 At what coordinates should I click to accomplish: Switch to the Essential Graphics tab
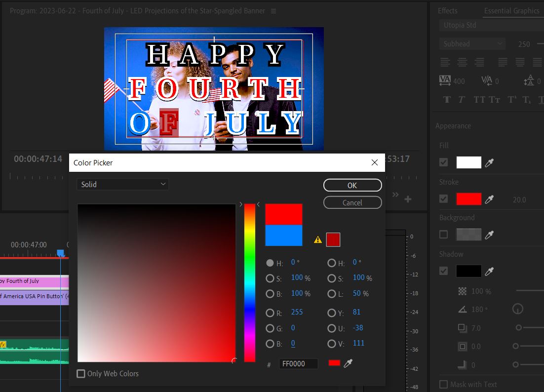click(x=511, y=11)
